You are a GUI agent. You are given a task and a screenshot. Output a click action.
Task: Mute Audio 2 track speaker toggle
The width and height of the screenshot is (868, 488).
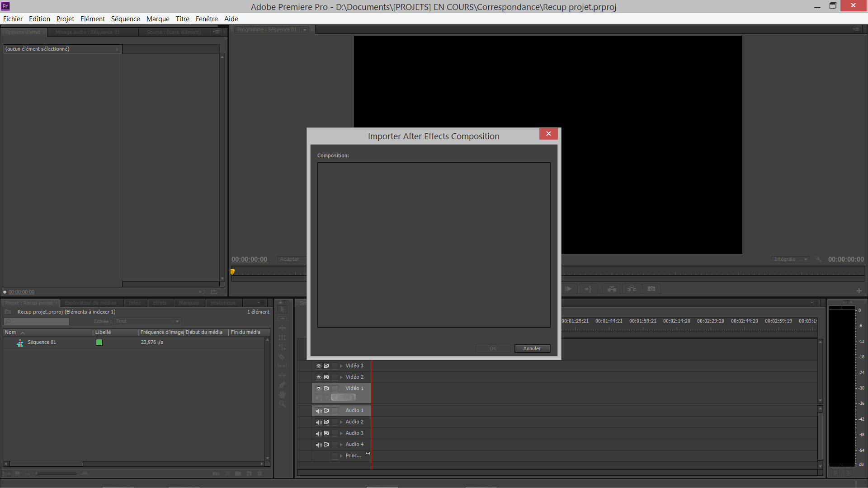319,422
